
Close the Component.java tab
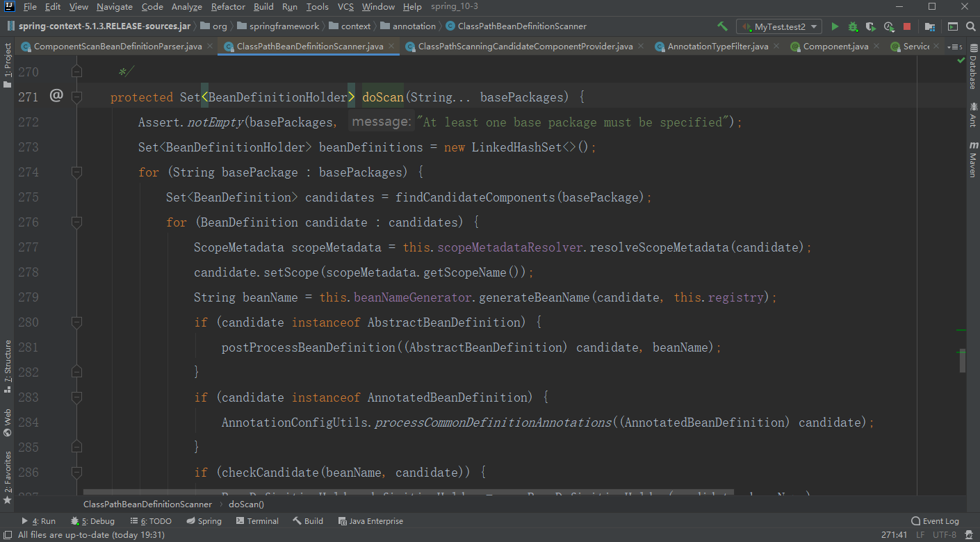click(x=878, y=47)
